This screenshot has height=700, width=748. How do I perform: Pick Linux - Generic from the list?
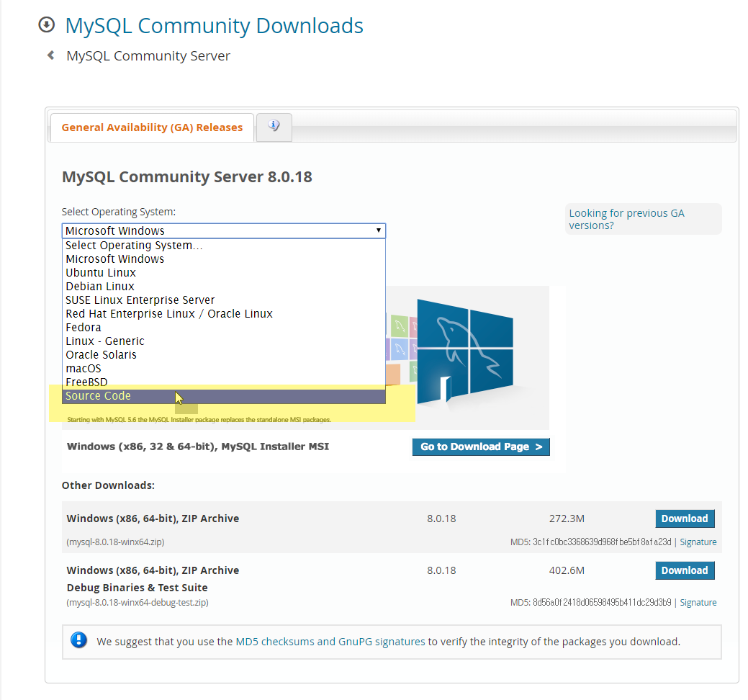[x=223, y=341]
